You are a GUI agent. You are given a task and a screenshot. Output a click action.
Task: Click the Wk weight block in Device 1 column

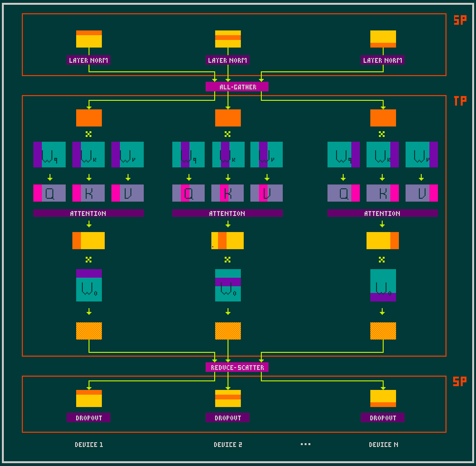point(88,155)
